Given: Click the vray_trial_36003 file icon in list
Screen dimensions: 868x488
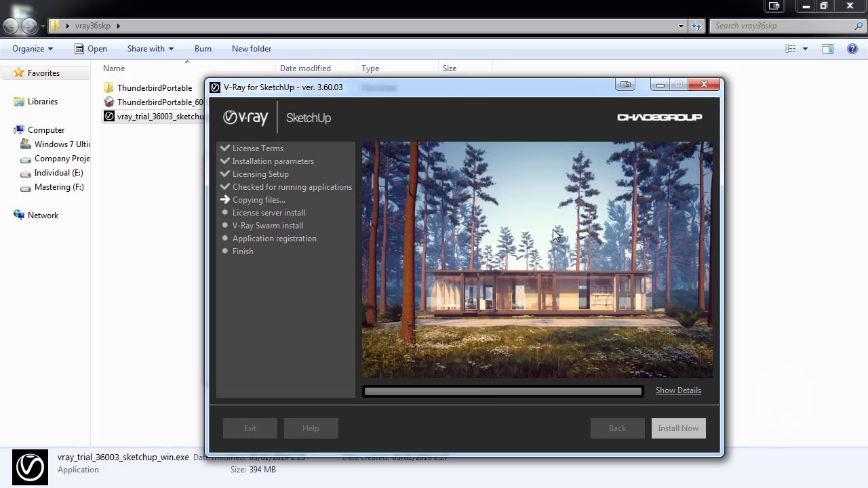Looking at the screenshot, I should pos(109,116).
